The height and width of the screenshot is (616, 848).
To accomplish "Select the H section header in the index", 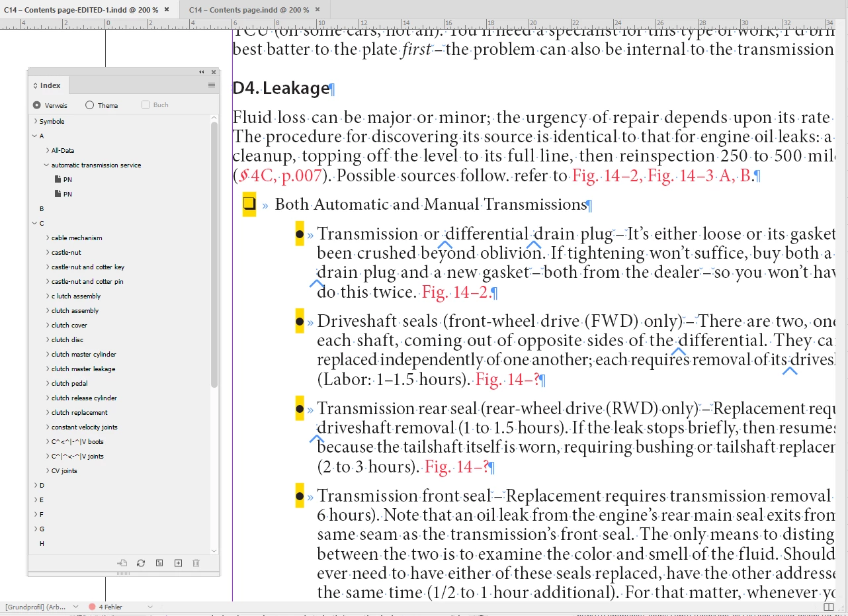I will click(42, 543).
